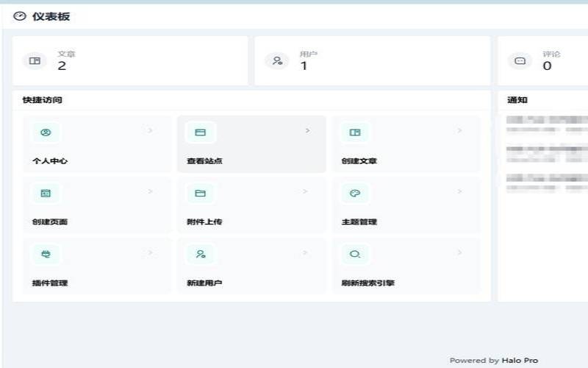Click the 插件管理 plug icon
The image size is (588, 368).
click(46, 255)
